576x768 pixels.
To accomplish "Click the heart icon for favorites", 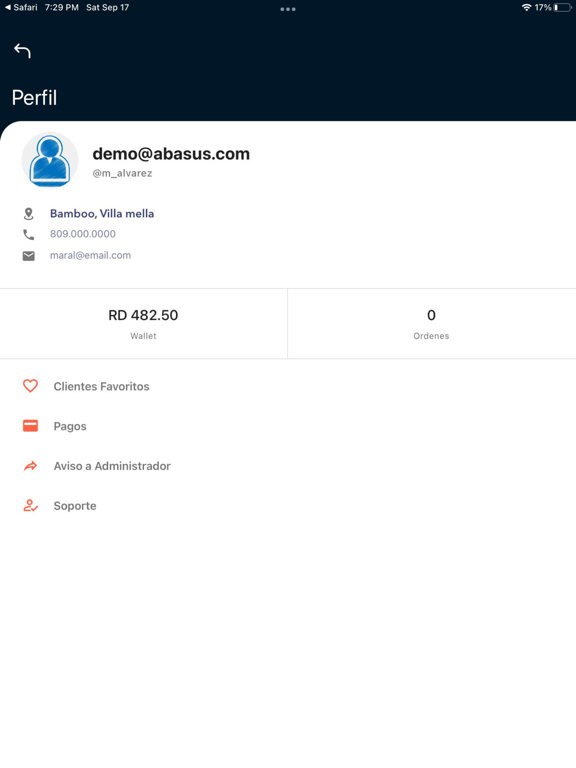I will (30, 386).
